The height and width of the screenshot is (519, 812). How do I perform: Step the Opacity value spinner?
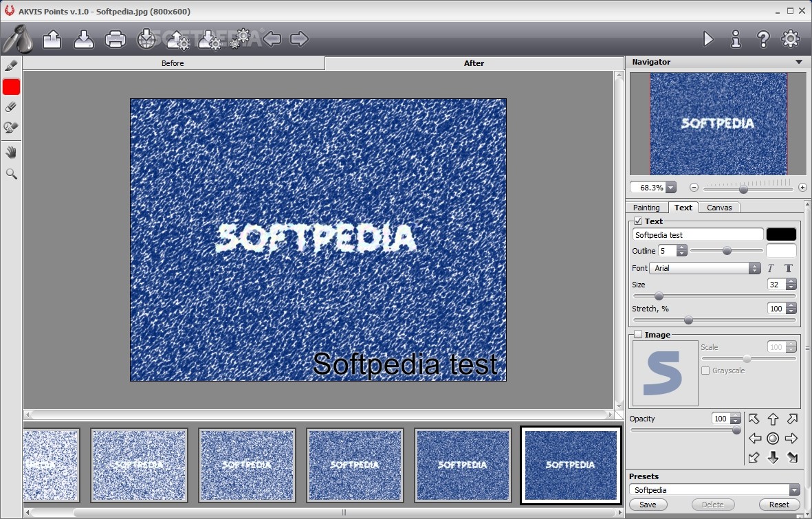tap(736, 419)
